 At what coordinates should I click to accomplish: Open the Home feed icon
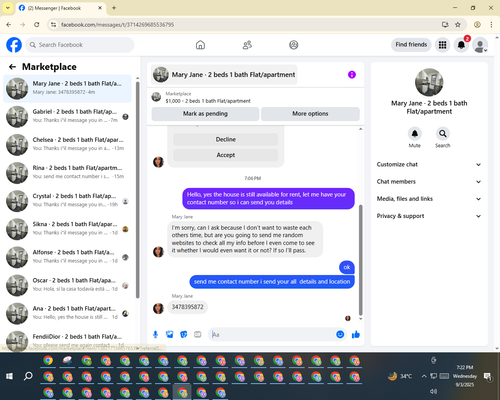click(200, 45)
